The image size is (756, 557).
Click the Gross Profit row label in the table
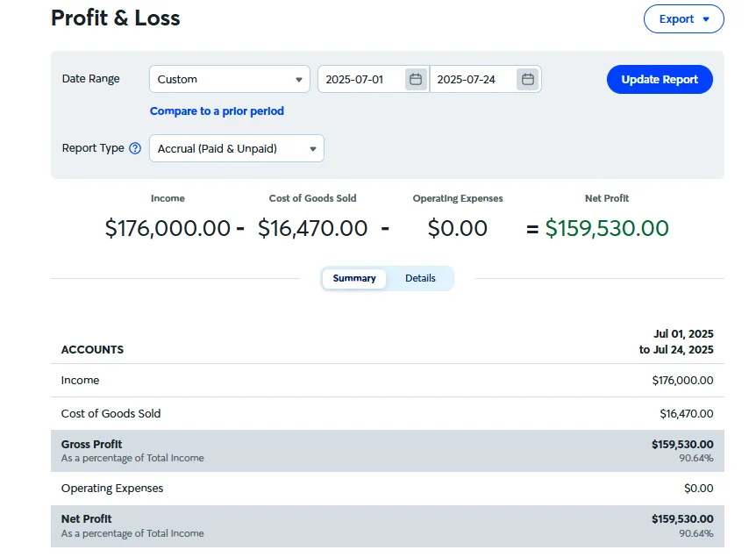click(92, 445)
